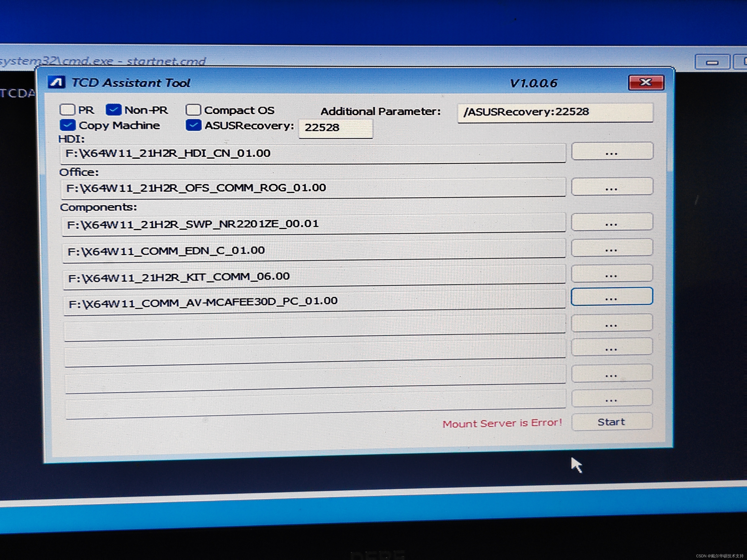
Task: Tick the Compact OS checkbox
Action: click(x=193, y=110)
